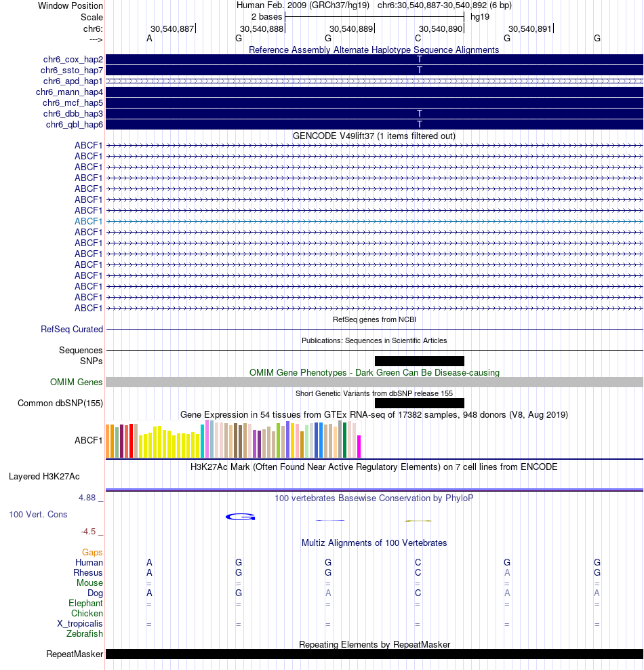Open 'Repeating Elements by RepeatMasker' title
Image resolution: width=644 pixels, height=670 pixels.
click(x=374, y=644)
